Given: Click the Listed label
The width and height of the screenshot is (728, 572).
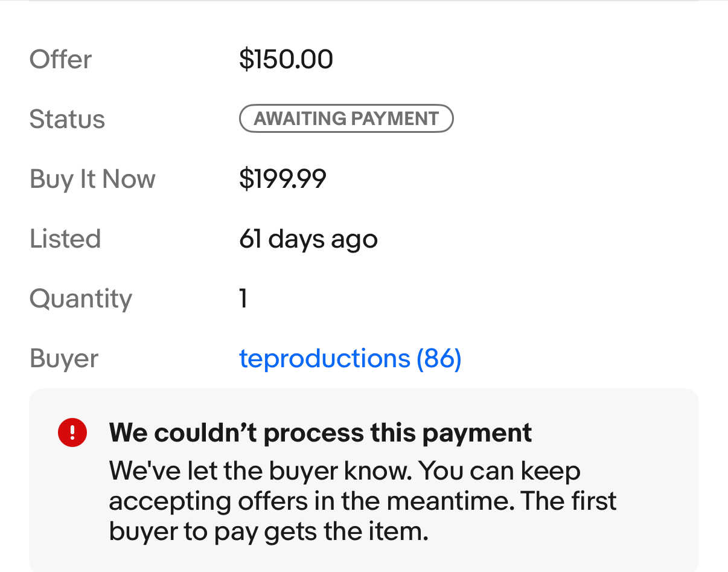Looking at the screenshot, I should [65, 239].
